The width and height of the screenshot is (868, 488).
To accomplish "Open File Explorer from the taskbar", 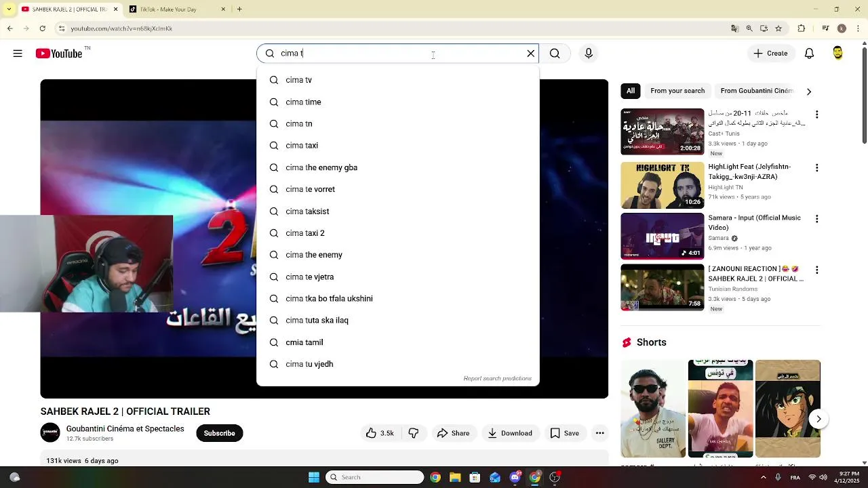I will (x=455, y=477).
